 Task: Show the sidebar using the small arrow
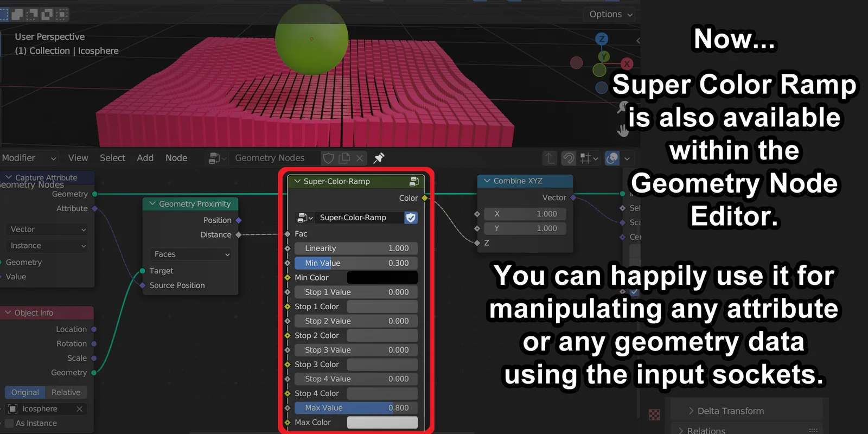click(638, 41)
